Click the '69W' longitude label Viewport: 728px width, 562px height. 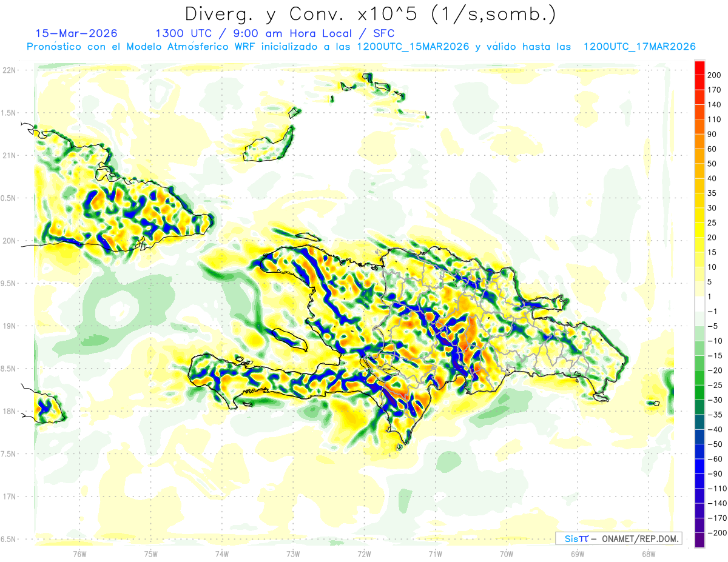577,554
